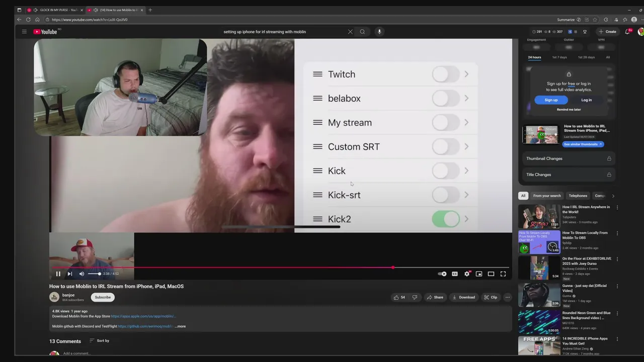The image size is (644, 362).
Task: Open the Apple App Store Moblin link
Action: 143,316
